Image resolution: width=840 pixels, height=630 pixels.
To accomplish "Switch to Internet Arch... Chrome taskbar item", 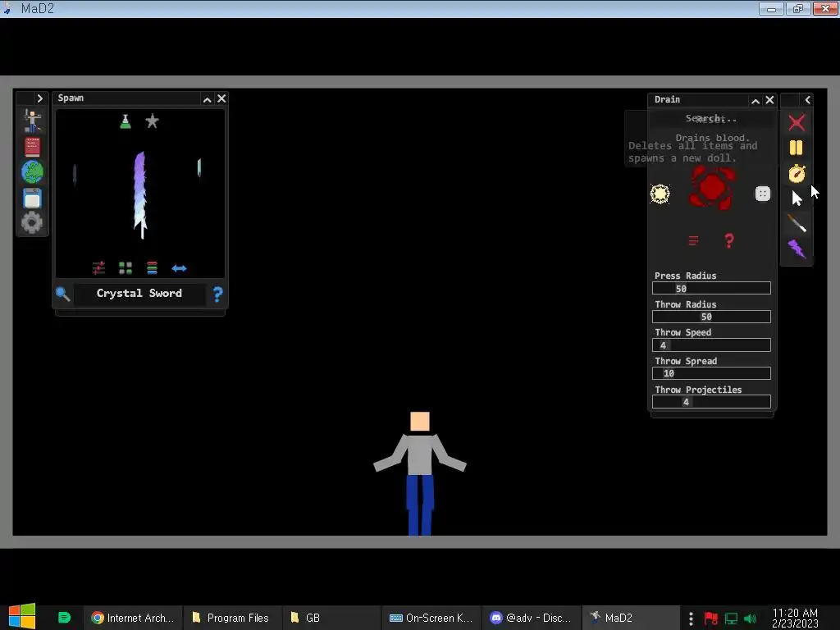I will 133,618.
